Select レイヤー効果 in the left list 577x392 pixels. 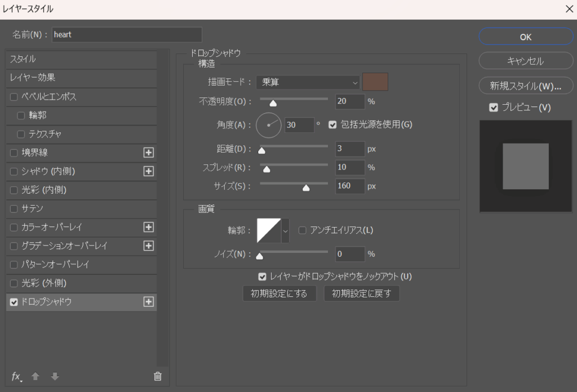81,78
